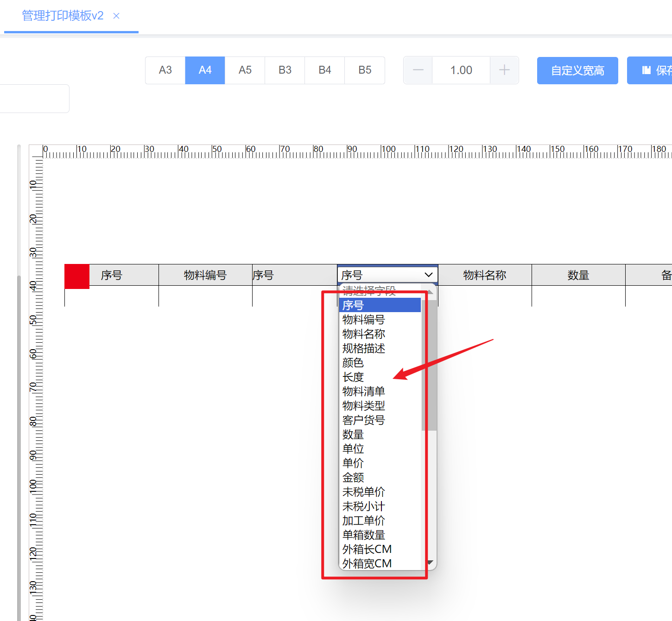
Task: Close the 管理打印模板v2 tab
Action: (x=116, y=16)
